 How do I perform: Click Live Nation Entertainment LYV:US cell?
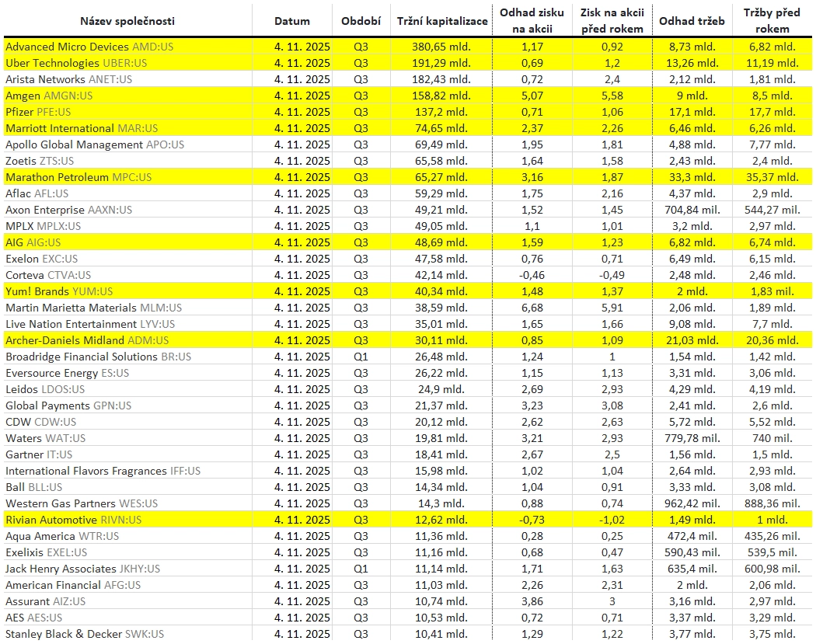[x=90, y=324]
